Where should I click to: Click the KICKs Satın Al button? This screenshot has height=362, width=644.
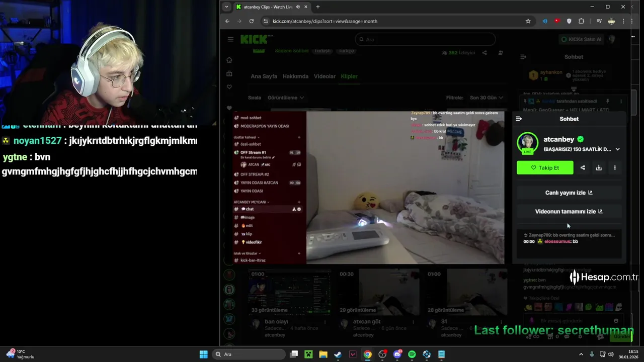coord(581,39)
